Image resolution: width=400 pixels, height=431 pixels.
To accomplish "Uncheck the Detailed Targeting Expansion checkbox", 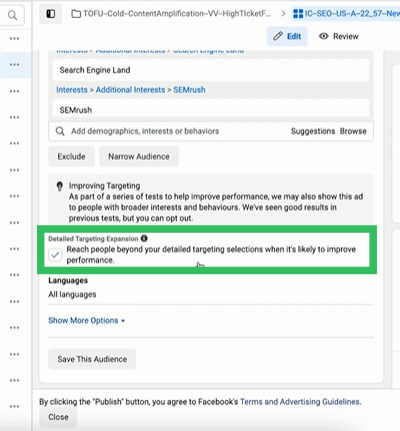I will pyautogui.click(x=55, y=255).
